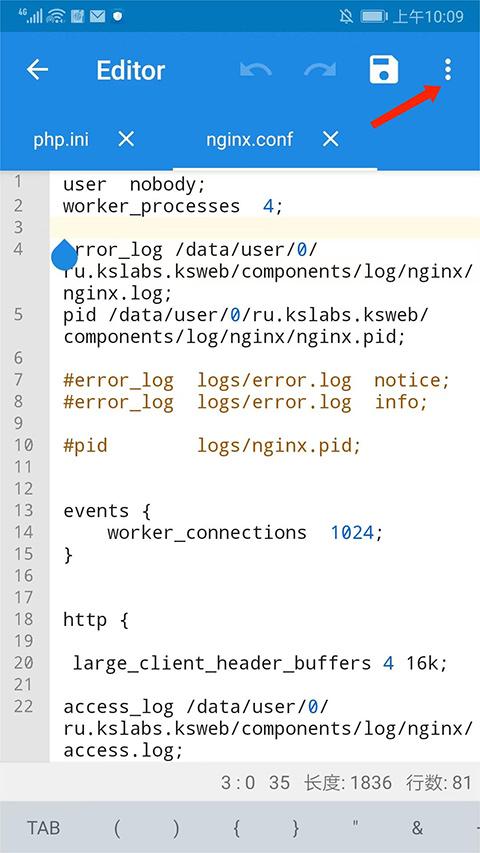Tap the ampersand key
This screenshot has height=853, width=480.
point(417,828)
